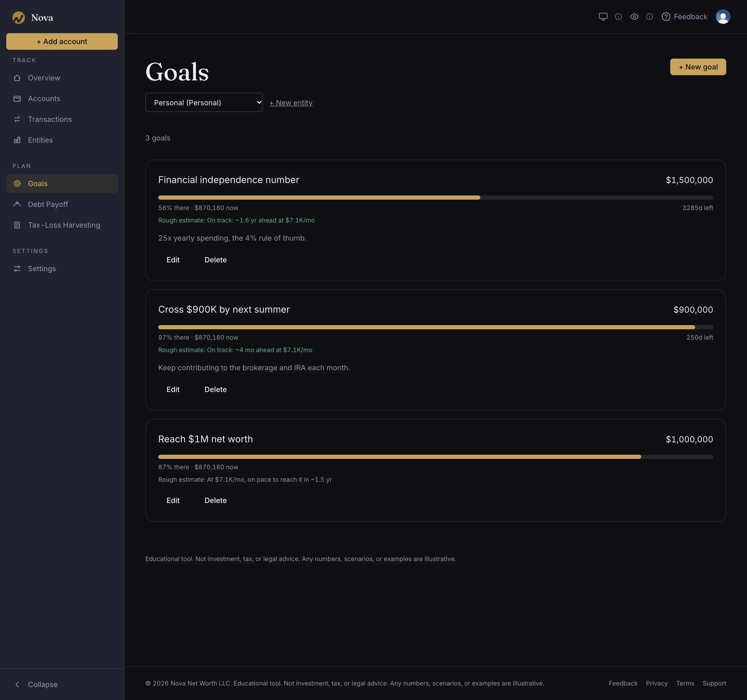Viewport: 747px width, 700px height.
Task: Click the Financial independence number title
Action: pyautogui.click(x=229, y=180)
